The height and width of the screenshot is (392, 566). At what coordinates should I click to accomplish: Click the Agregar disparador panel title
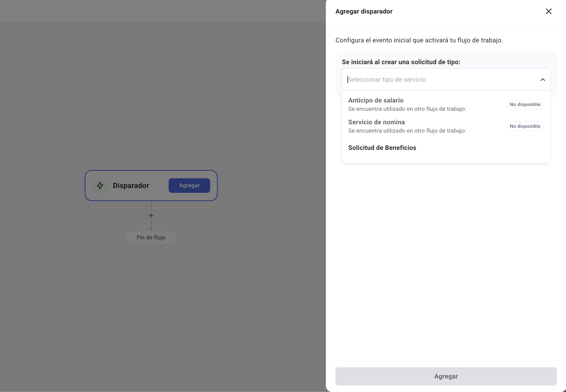[x=364, y=11]
